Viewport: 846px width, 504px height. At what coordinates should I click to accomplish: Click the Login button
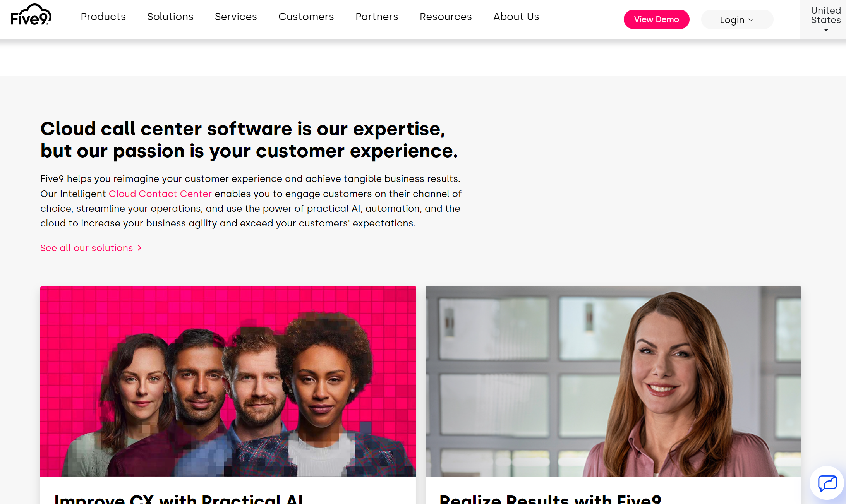[737, 19]
